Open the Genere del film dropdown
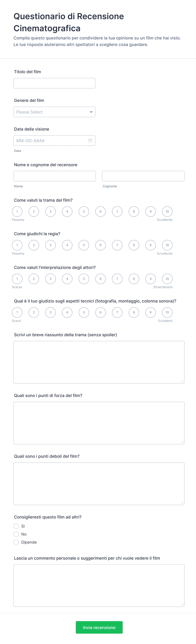The width and height of the screenshot is (196, 644). (x=54, y=112)
